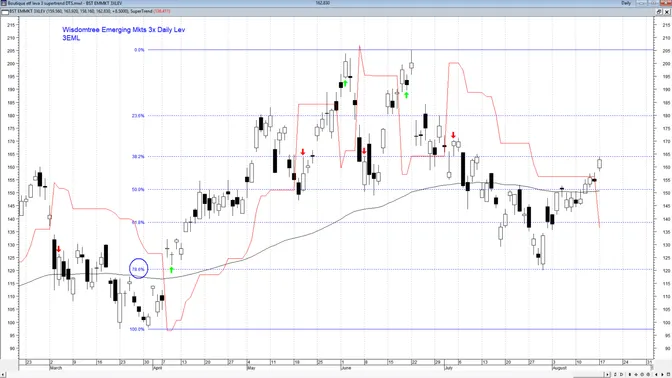Click the 100 value on left price axis
672x378 pixels.
(11, 322)
